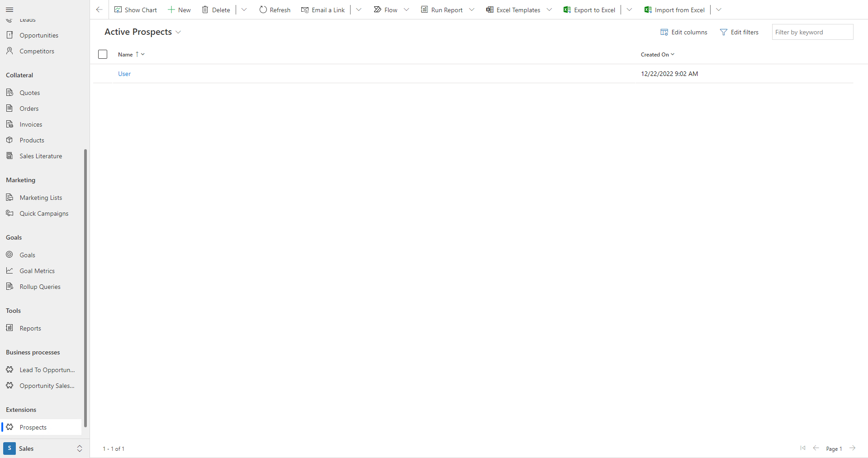Toggle the select-all checkbox in column header
This screenshot has height=458, width=868.
pyautogui.click(x=103, y=54)
